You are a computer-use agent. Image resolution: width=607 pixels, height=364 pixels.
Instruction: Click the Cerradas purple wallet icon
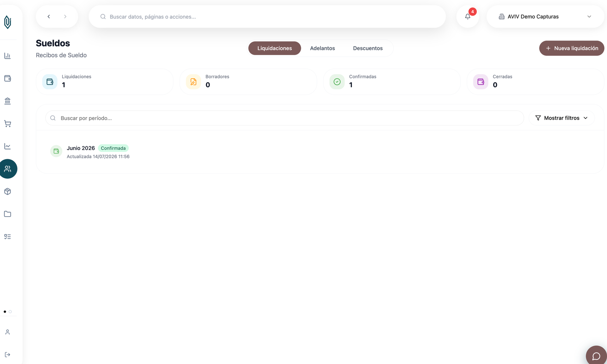point(481,82)
